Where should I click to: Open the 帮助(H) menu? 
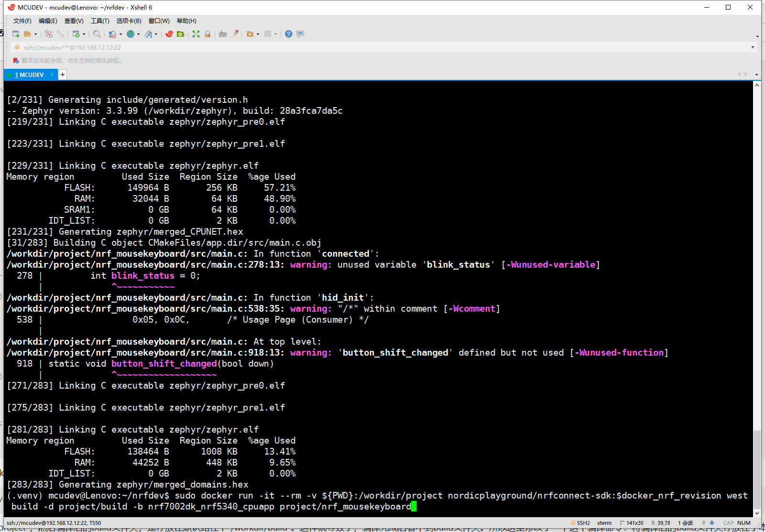[186, 21]
